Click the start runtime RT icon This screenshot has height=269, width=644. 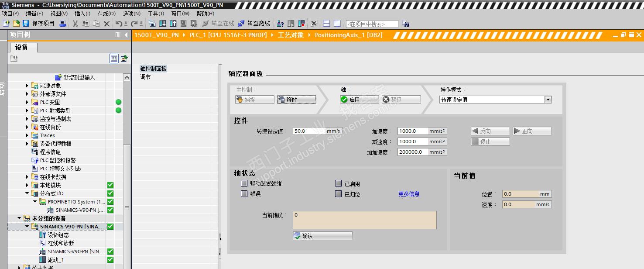pos(194,24)
